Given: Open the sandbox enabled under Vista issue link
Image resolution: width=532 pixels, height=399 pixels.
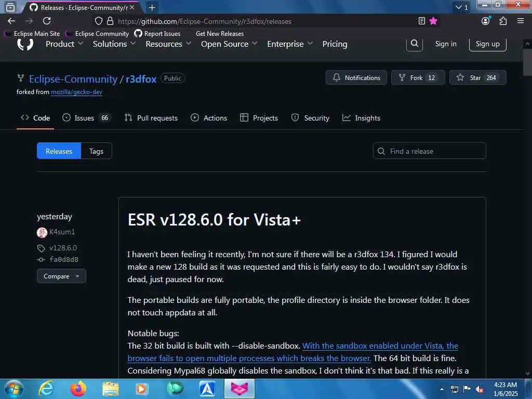Looking at the screenshot, I should pos(293,352).
